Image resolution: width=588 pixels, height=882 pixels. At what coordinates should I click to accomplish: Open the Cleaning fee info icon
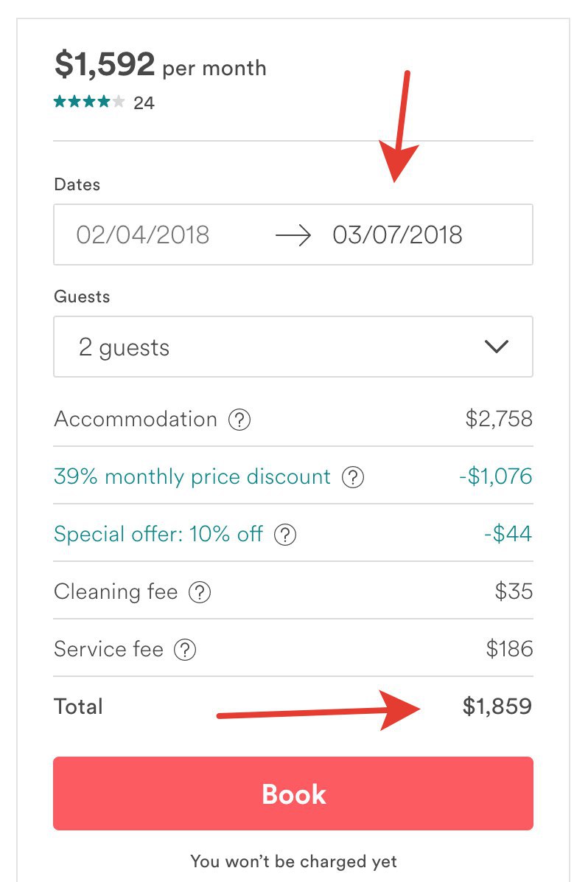click(200, 591)
